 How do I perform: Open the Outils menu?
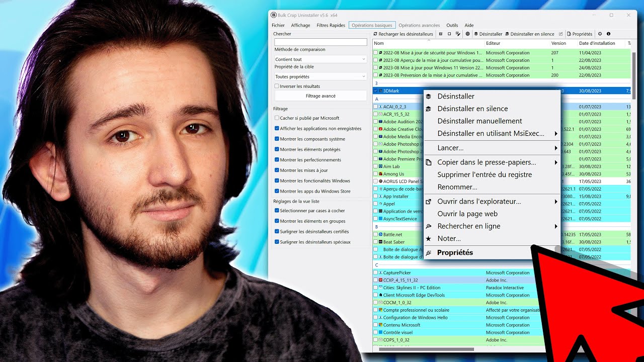pyautogui.click(x=452, y=25)
